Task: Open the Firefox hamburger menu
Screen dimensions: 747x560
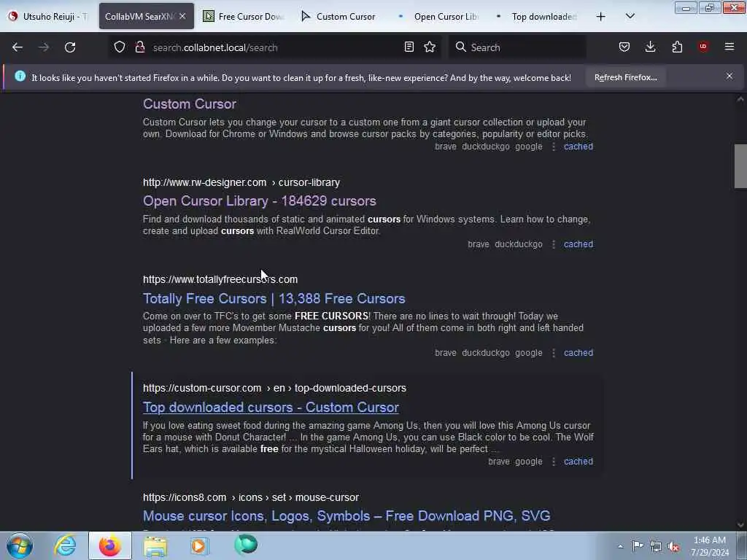Action: [x=729, y=47]
